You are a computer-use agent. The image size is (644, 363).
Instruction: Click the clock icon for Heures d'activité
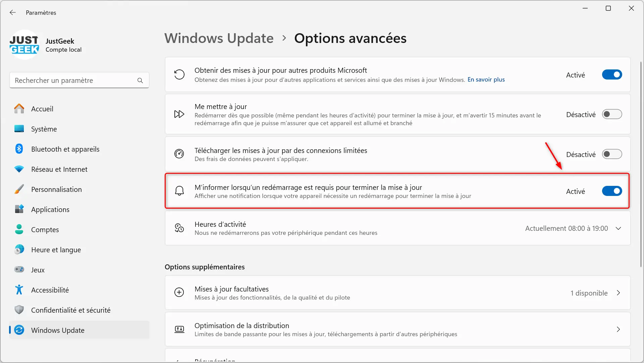coord(179,228)
